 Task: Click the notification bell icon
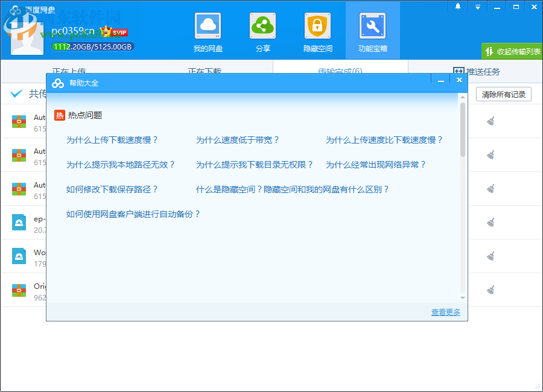click(458, 7)
